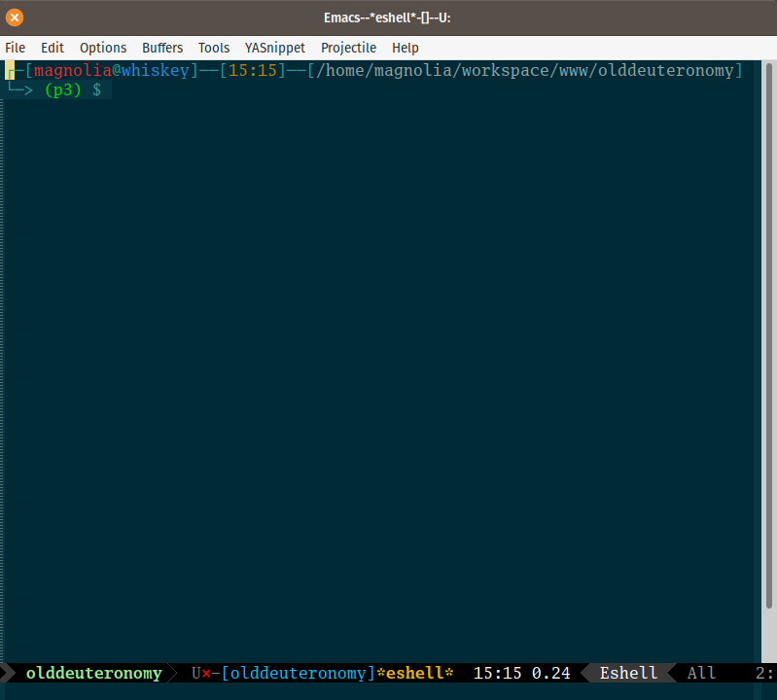Click the vertical scrollbar thumb
The width and height of the screenshot is (777, 700).
coord(769,335)
